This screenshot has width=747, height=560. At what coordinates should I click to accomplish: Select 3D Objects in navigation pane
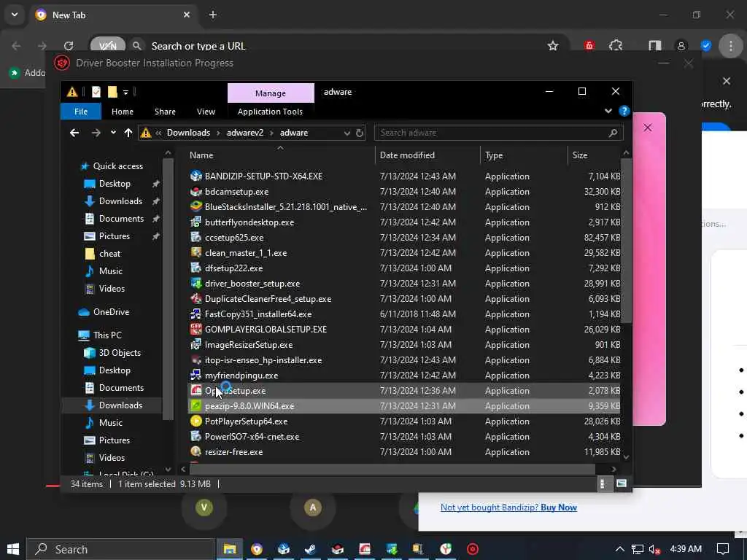pos(120,353)
